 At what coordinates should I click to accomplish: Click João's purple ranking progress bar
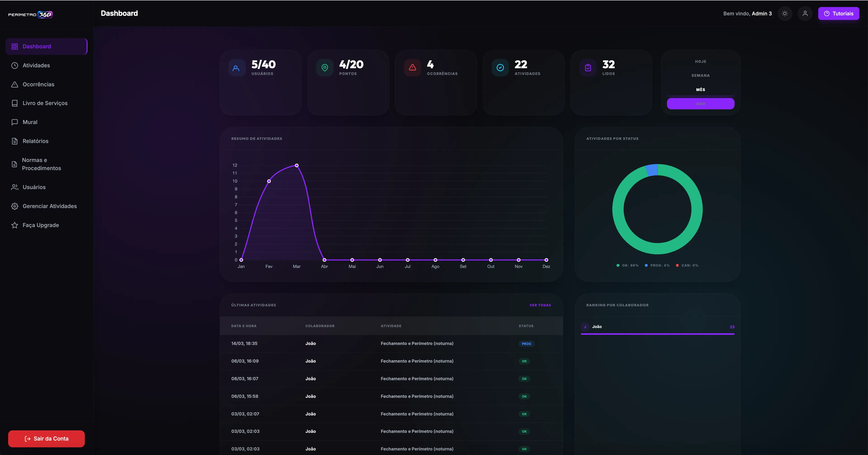[x=657, y=334]
